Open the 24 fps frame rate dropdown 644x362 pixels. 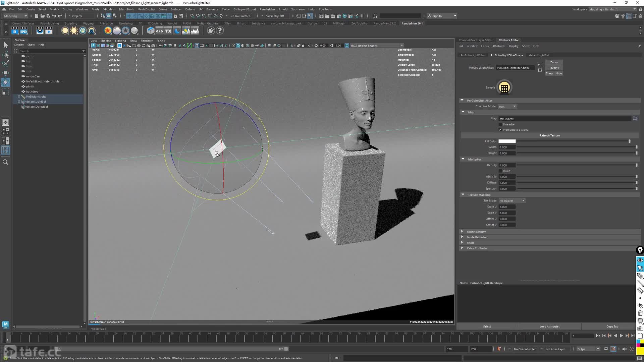(x=588, y=349)
